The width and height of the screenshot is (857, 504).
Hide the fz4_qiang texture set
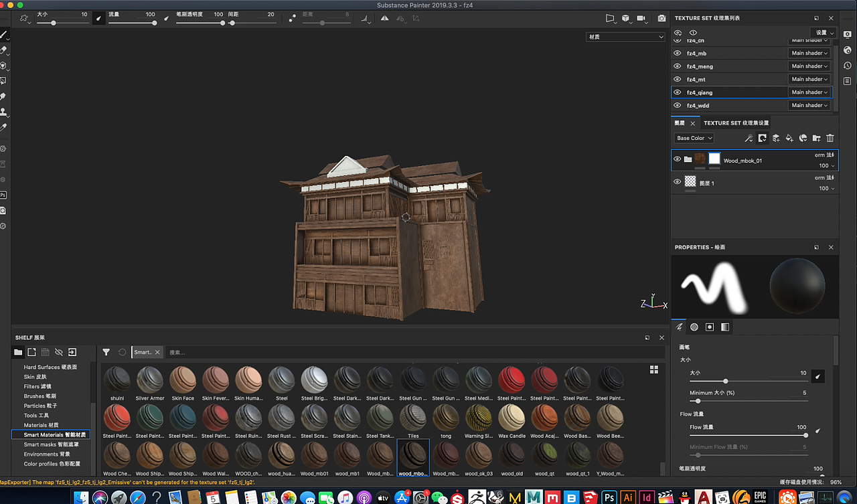point(677,92)
